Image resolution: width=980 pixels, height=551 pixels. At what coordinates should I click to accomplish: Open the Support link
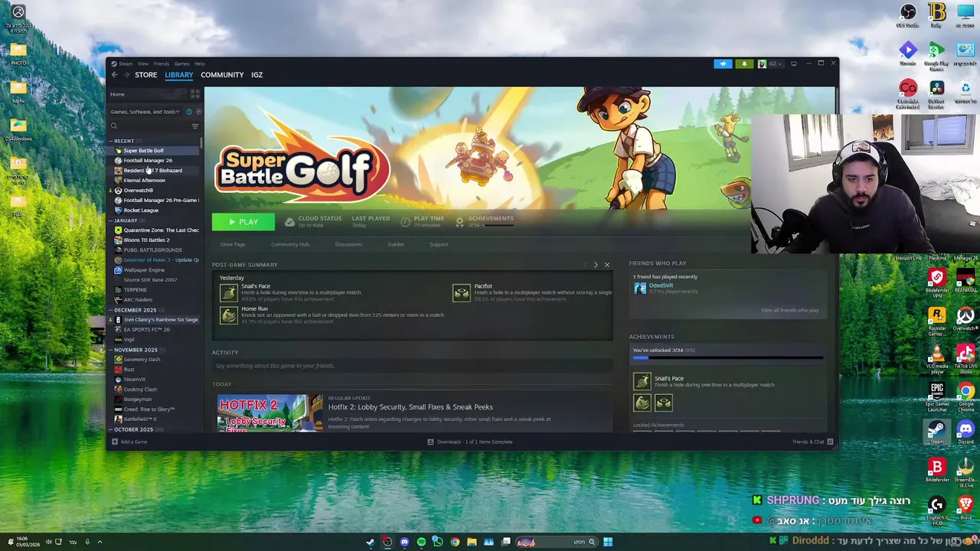(x=439, y=244)
